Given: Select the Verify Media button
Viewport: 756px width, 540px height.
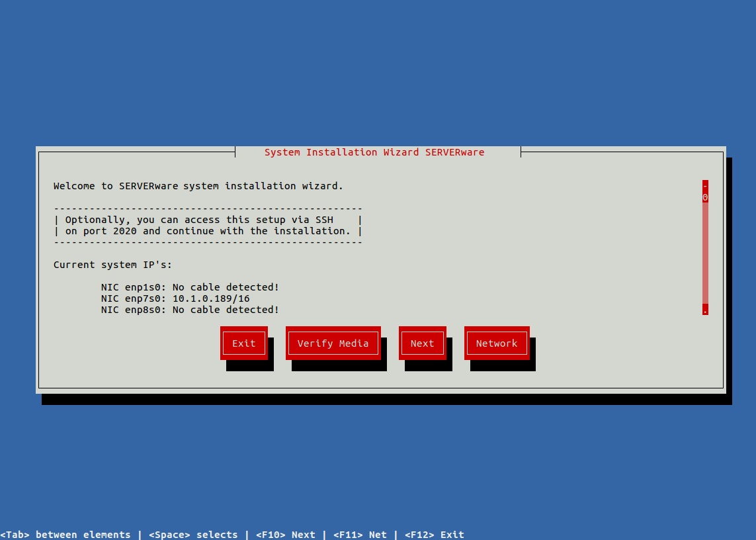Looking at the screenshot, I should tap(333, 343).
